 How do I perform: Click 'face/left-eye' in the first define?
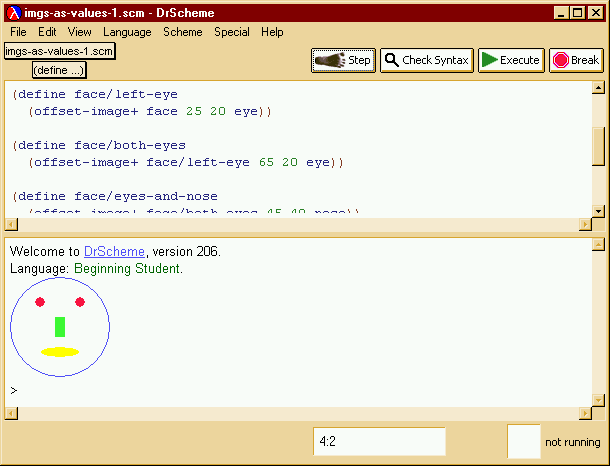[x=126, y=95]
